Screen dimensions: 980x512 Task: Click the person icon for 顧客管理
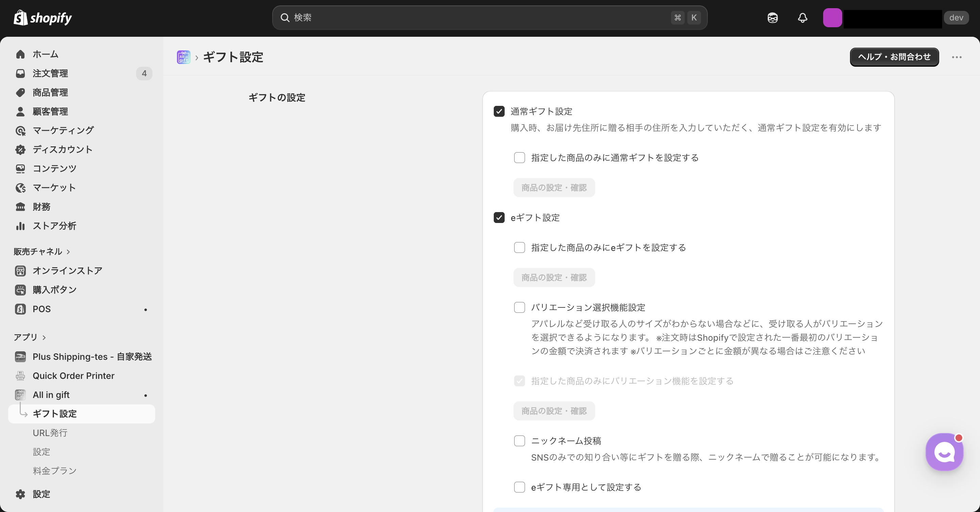20,111
